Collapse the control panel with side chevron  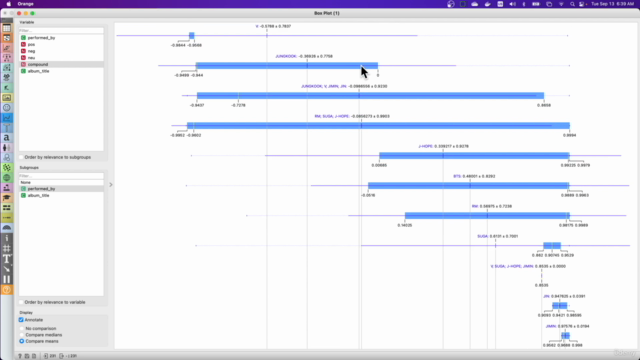pos(111,185)
